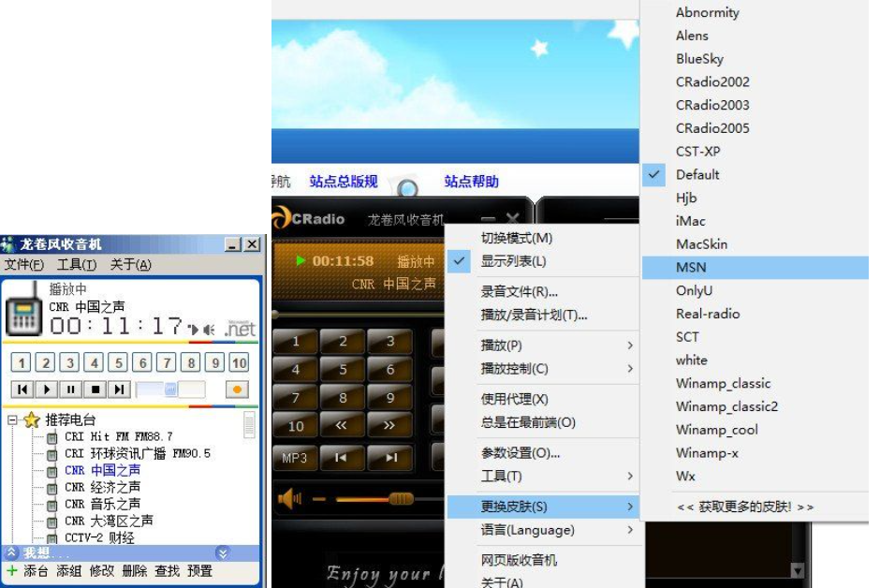
Task: Enable 总是在最前端(O) in the context menu
Action: click(528, 422)
